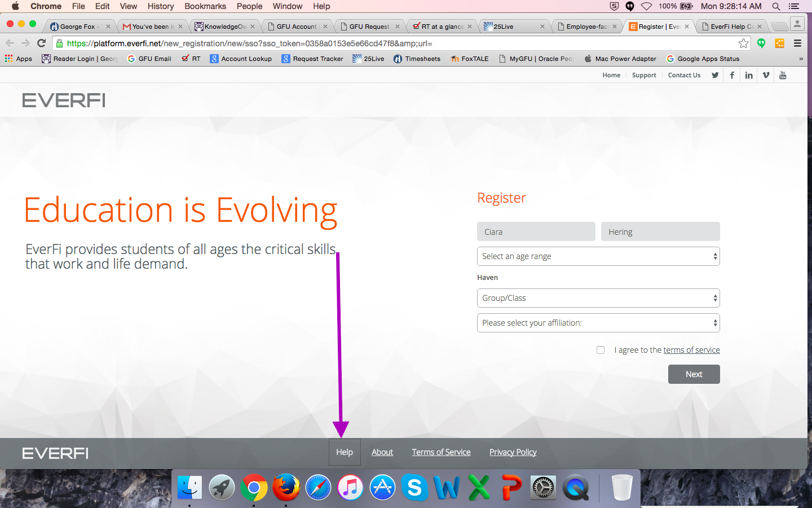The width and height of the screenshot is (812, 508).
Task: Open the Trash in the Dock
Action: pyautogui.click(x=621, y=488)
